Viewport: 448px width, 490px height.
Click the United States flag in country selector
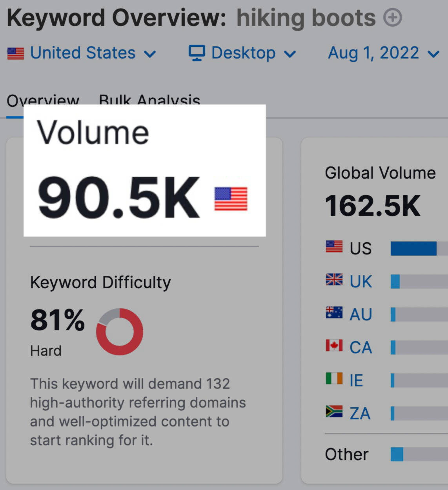pyautogui.click(x=16, y=53)
